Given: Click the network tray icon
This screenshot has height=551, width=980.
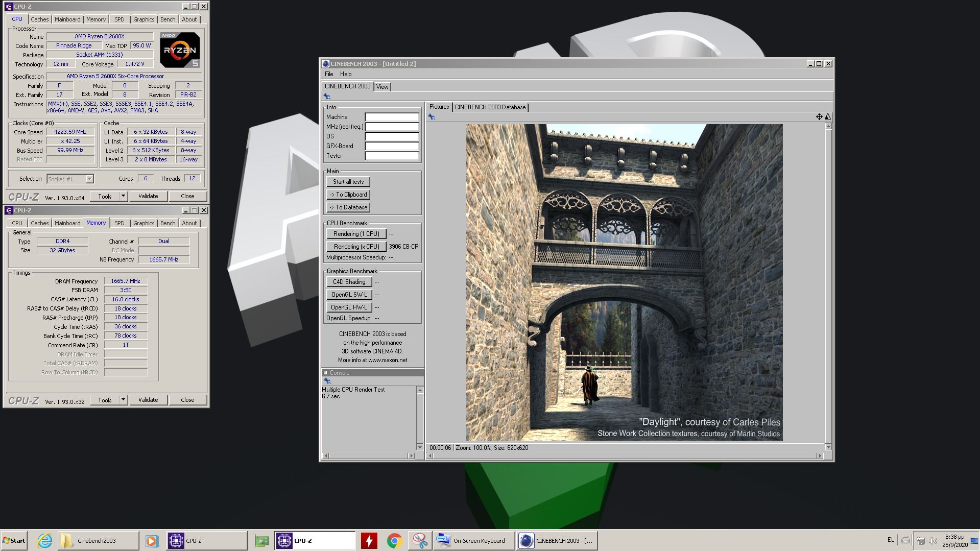Looking at the screenshot, I should pyautogui.click(x=920, y=541).
